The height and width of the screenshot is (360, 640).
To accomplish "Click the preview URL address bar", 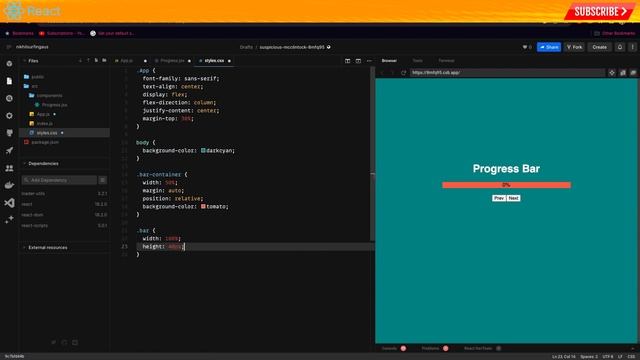I will pyautogui.click(x=507, y=73).
